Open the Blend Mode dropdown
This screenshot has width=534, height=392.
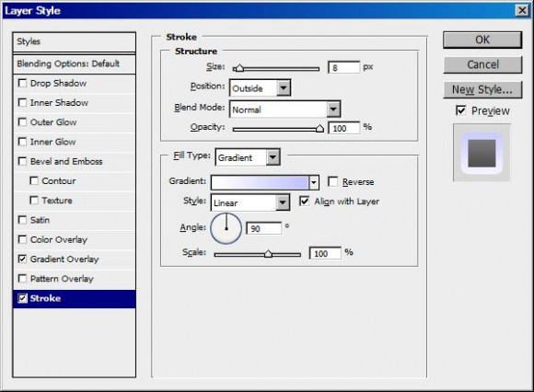(x=285, y=110)
